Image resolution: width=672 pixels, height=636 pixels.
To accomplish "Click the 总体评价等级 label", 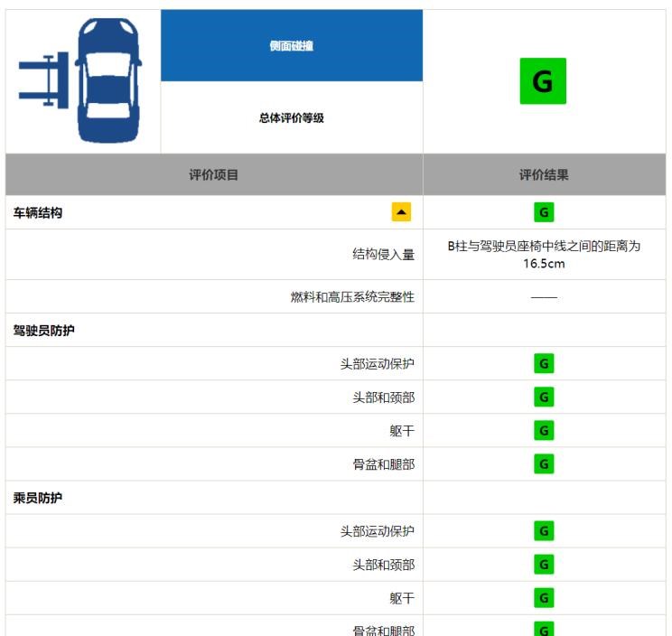I will coord(292,117).
